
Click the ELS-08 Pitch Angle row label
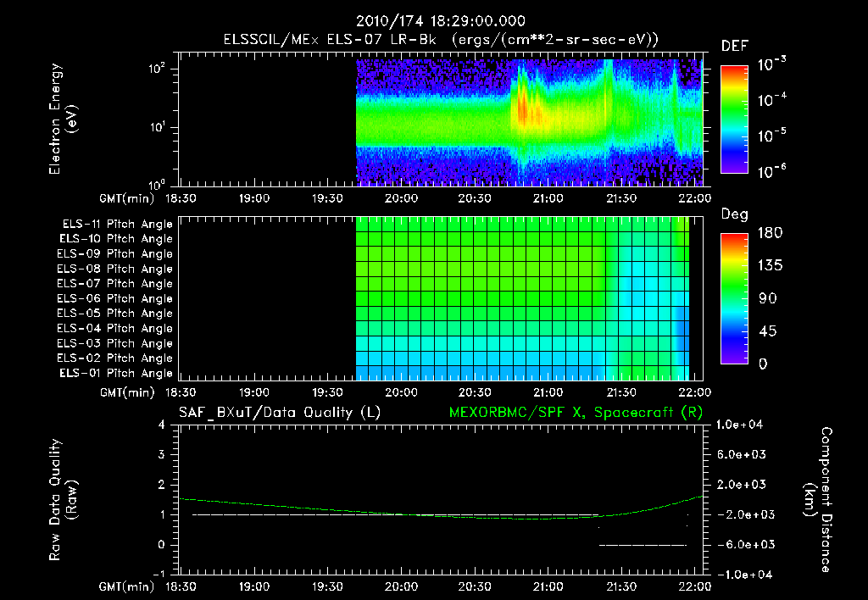(x=115, y=269)
